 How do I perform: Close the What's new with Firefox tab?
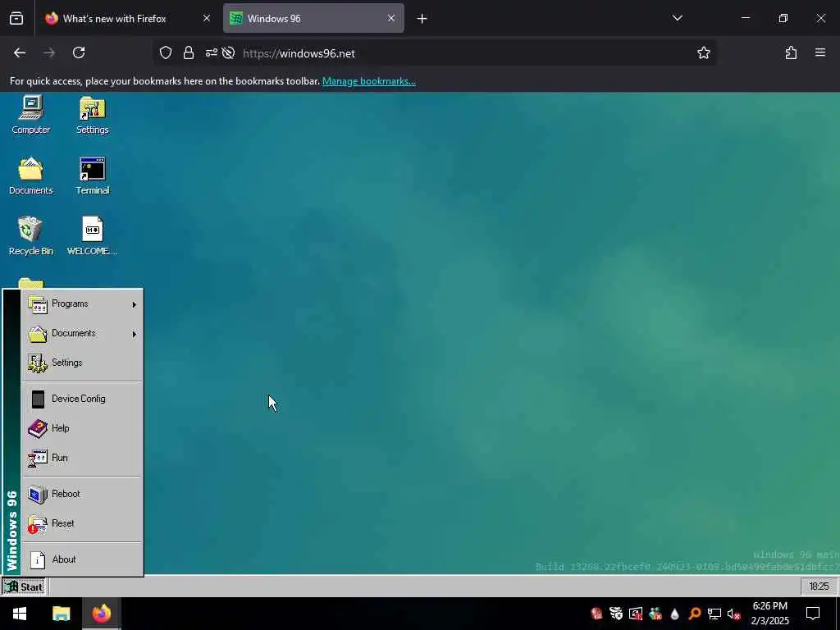[x=207, y=18]
